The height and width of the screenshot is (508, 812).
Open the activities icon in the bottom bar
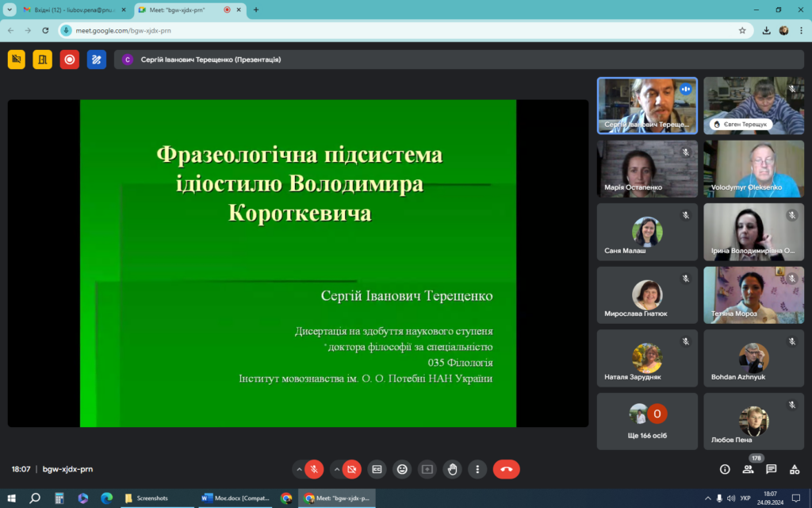tap(794, 469)
